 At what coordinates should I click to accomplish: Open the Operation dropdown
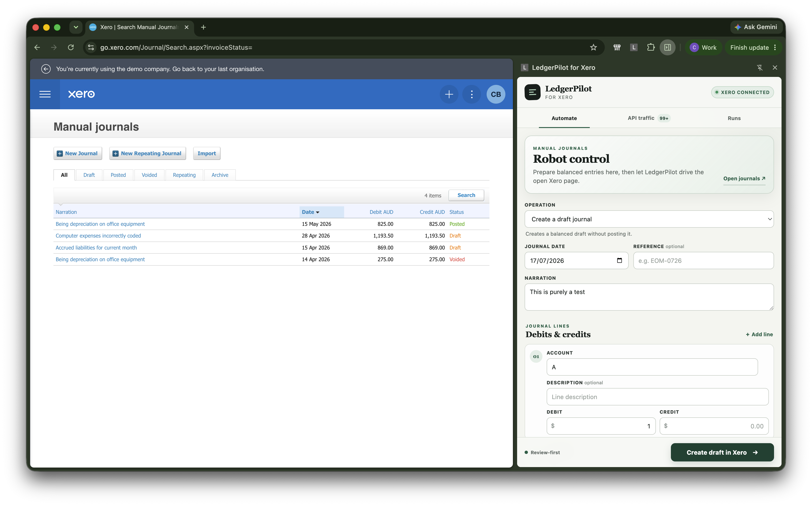[649, 219]
